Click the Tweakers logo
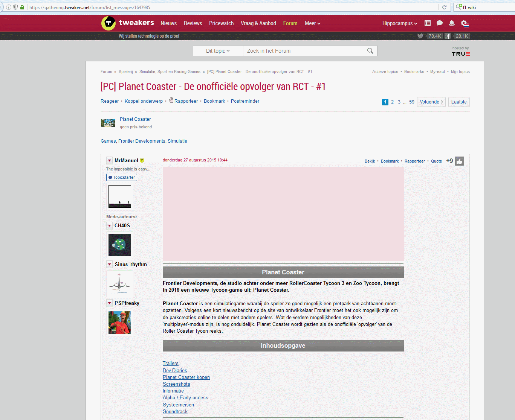 click(x=128, y=23)
